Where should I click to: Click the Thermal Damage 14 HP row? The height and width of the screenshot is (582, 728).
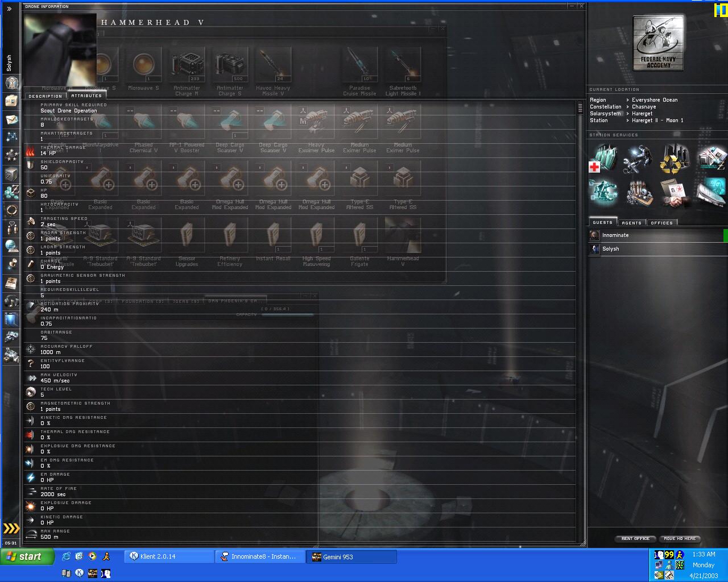point(299,151)
